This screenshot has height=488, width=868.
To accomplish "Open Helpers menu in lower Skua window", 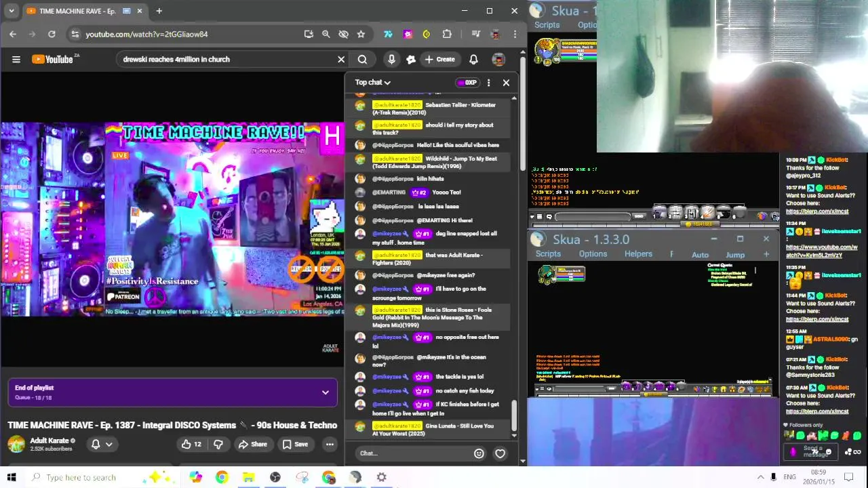I will (638, 254).
